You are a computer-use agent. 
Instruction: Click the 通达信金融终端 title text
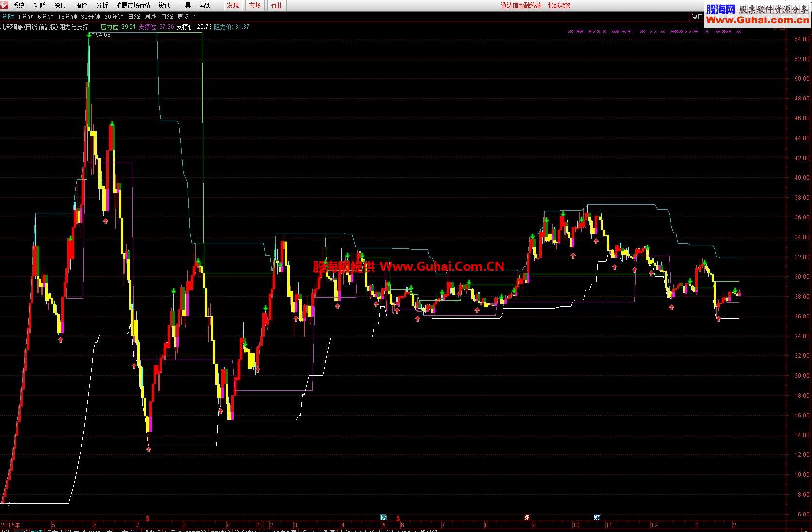521,5
